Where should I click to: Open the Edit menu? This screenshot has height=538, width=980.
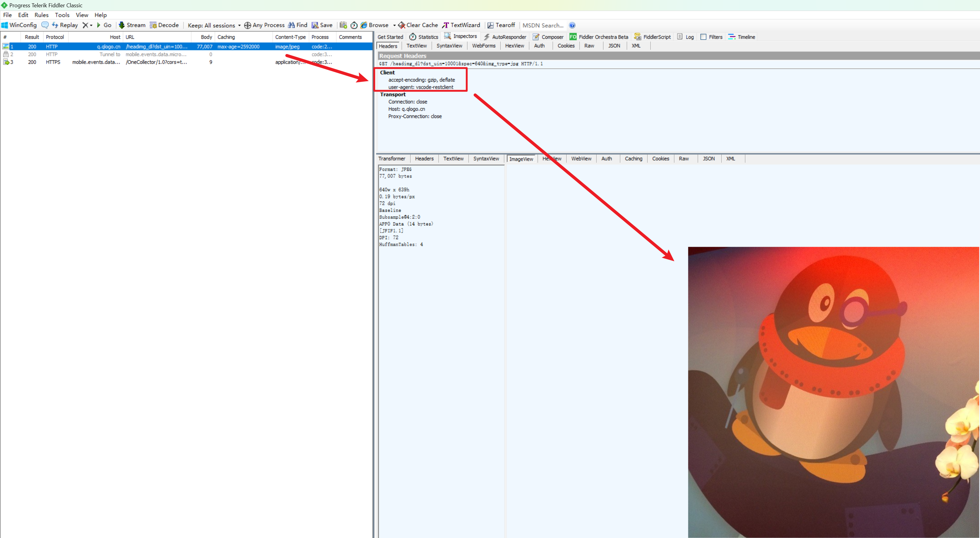coord(23,15)
